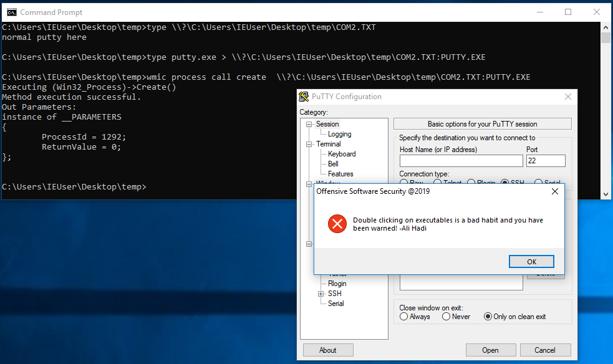Click the PuTTY Configuration window icon
The width and height of the screenshot is (613, 364).
[x=304, y=97]
